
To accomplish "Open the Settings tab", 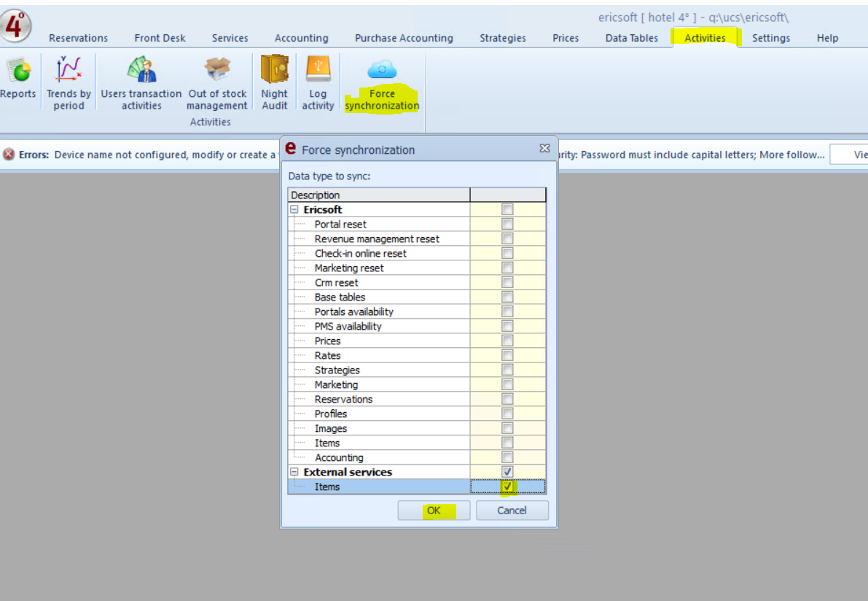I will tap(770, 38).
